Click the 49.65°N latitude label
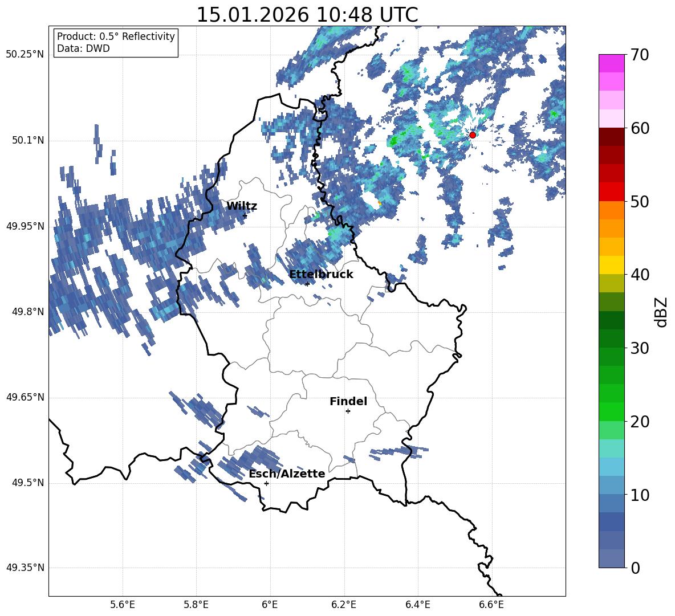Image resolution: width=675 pixels, height=616 pixels. [25, 397]
